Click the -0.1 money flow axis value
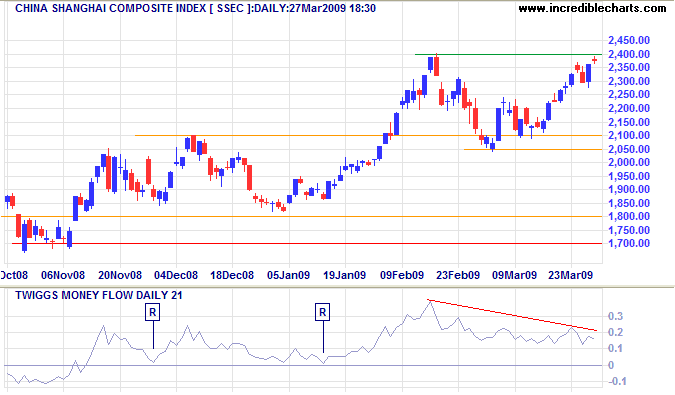This screenshot has height=395, width=675. point(617,381)
